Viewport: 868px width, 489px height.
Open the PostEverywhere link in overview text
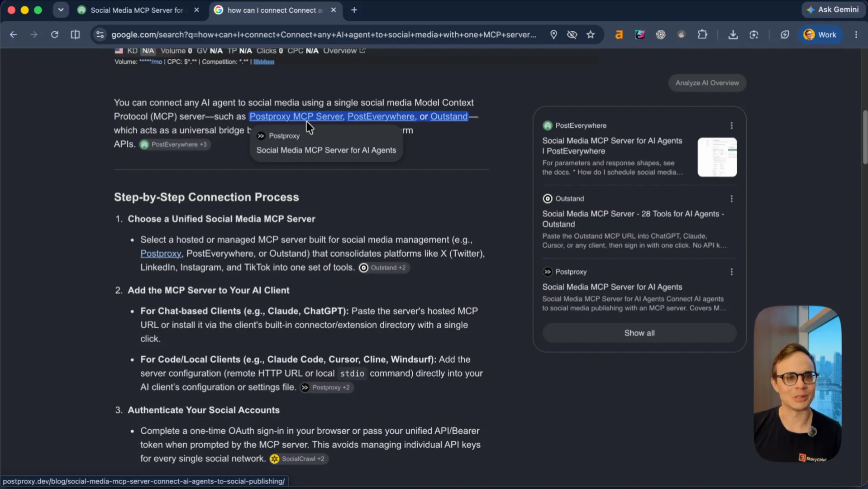[x=381, y=116]
